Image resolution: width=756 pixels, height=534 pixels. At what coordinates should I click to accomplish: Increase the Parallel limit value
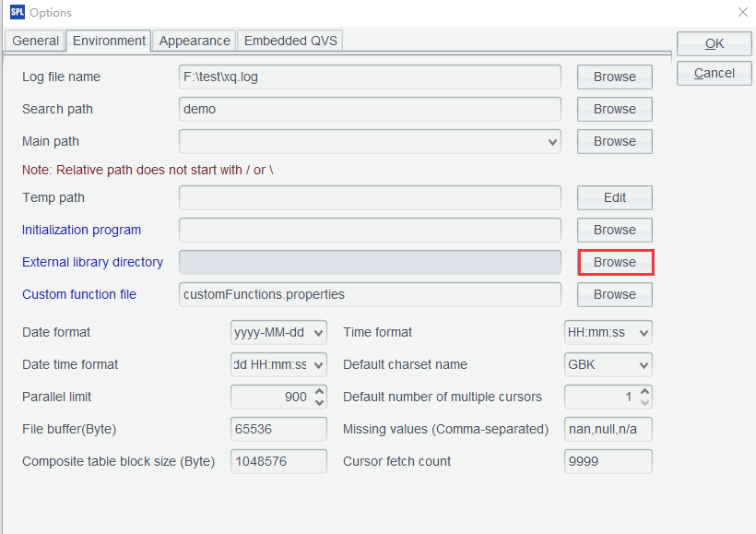tap(320, 392)
